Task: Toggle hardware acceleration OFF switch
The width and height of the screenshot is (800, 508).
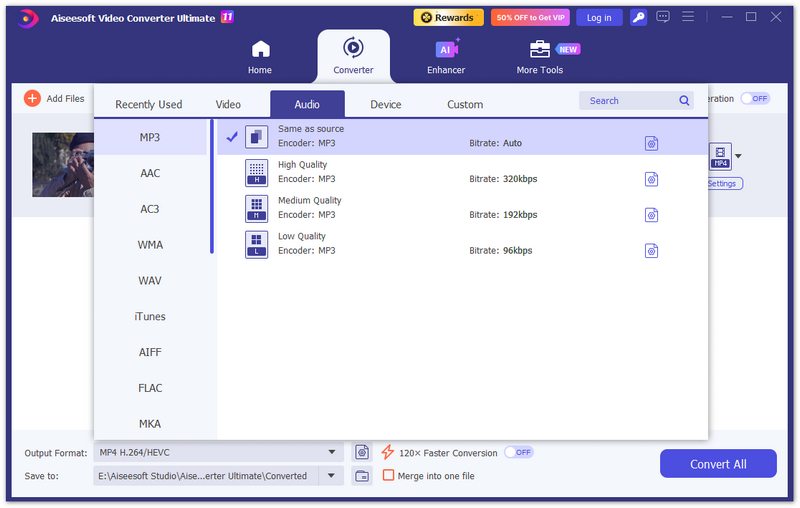Action: point(755,98)
